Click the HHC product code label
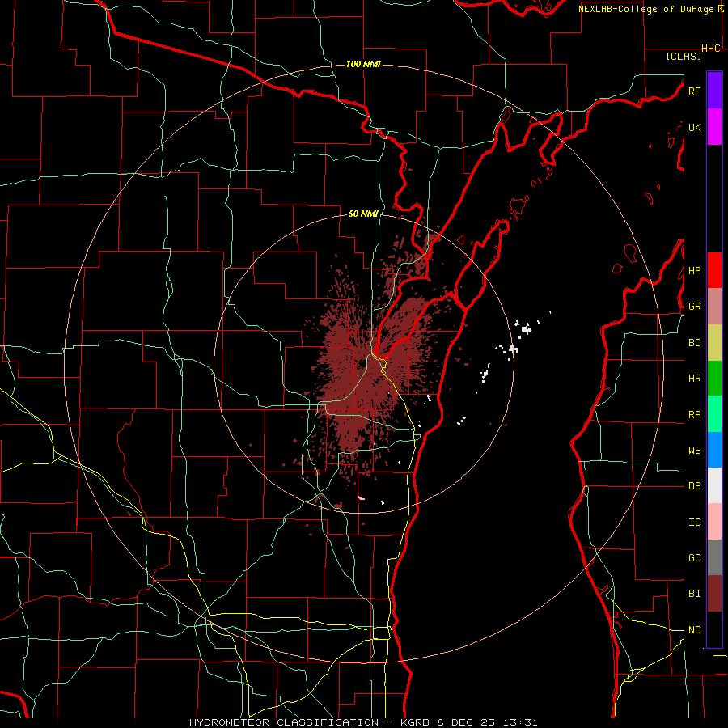This screenshot has width=728, height=728. click(x=711, y=49)
